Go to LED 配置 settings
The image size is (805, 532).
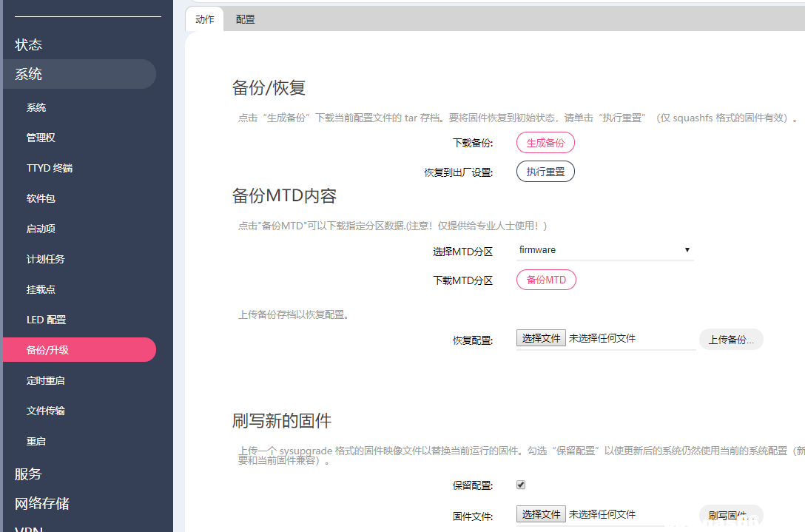pos(44,319)
